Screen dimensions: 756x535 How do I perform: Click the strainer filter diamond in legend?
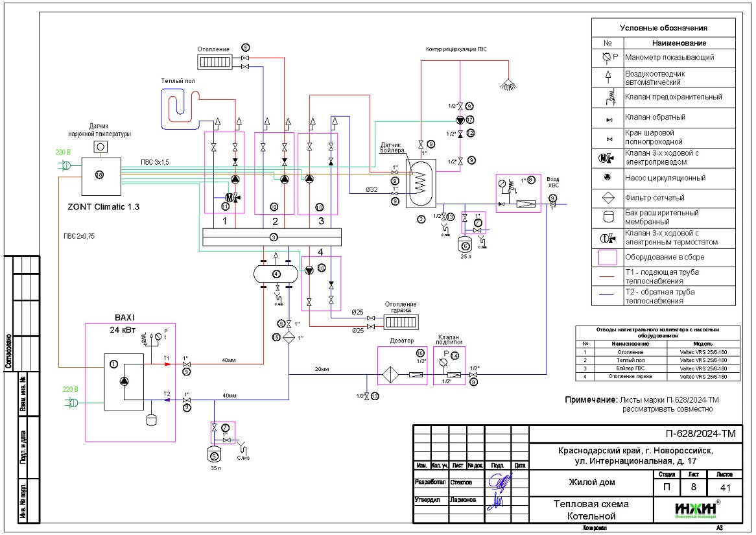608,198
